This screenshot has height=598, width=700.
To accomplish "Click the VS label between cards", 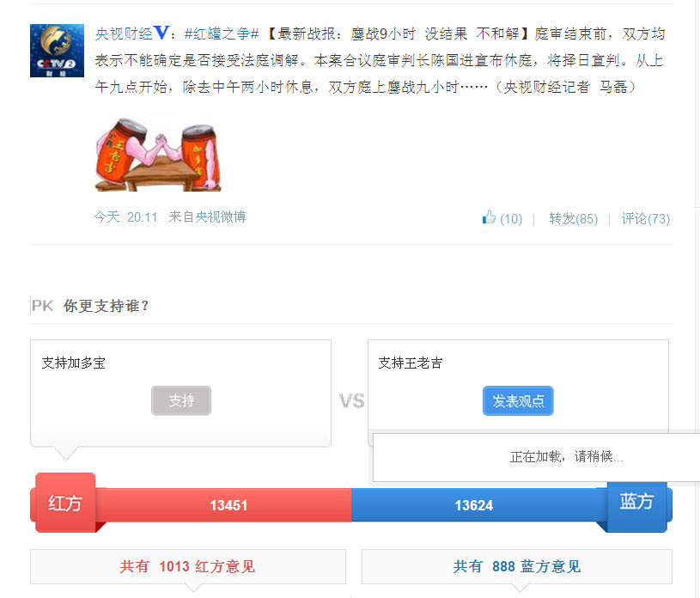I will point(352,400).
